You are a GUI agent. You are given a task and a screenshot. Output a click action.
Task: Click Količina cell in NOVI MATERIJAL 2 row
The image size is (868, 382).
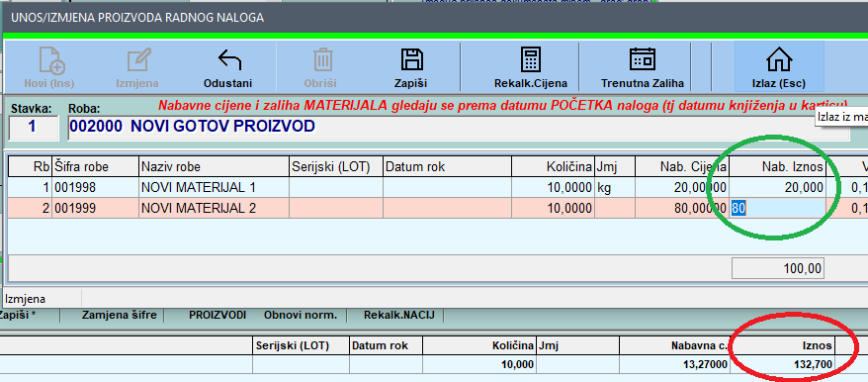(553, 209)
